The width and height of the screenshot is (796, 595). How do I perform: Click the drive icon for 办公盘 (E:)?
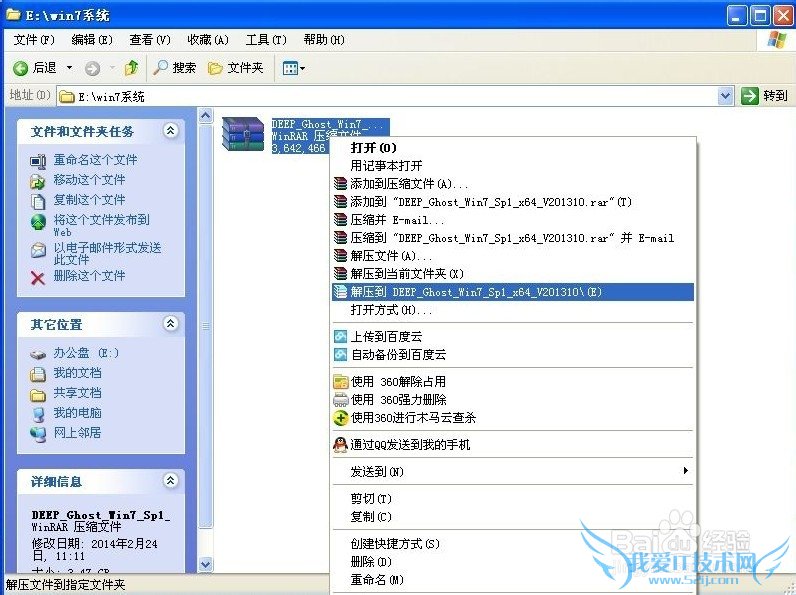(38, 354)
